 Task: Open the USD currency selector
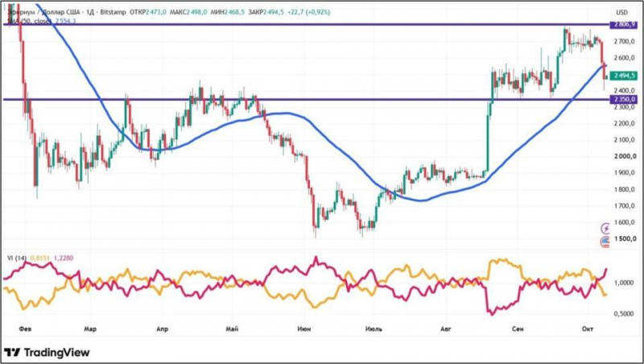click(x=621, y=12)
